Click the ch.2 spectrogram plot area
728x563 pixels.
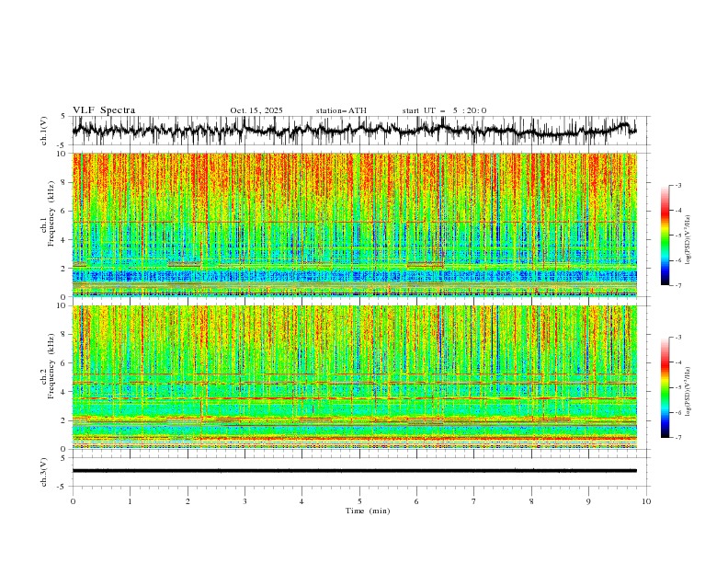(x=354, y=377)
